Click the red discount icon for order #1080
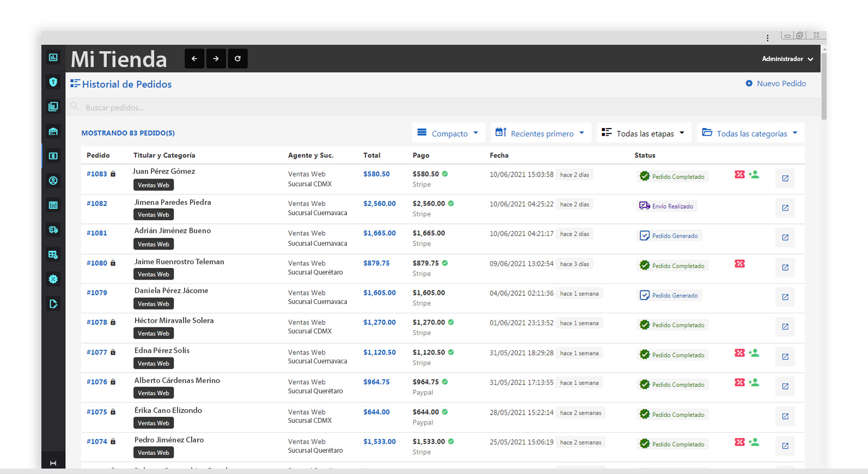The image size is (868, 474). coord(739,264)
